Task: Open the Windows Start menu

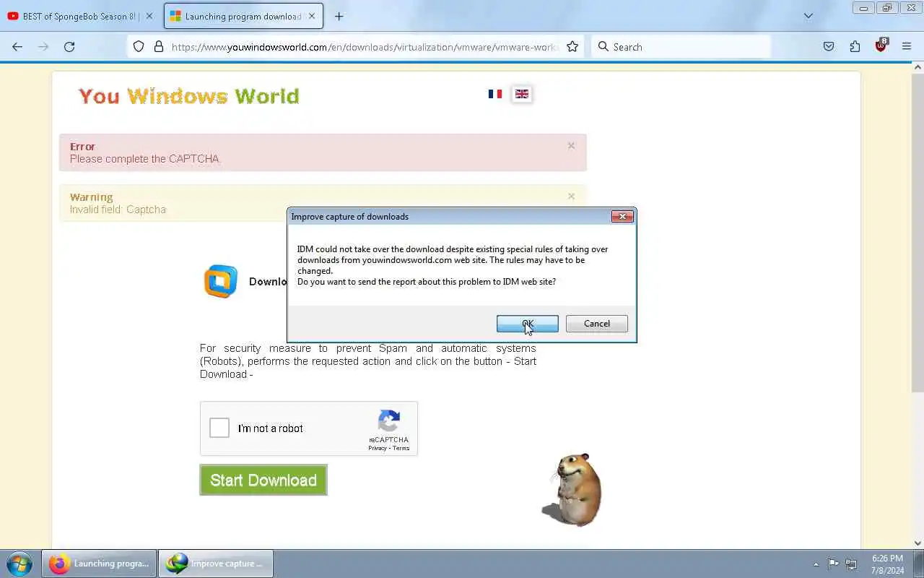Action: pos(19,564)
